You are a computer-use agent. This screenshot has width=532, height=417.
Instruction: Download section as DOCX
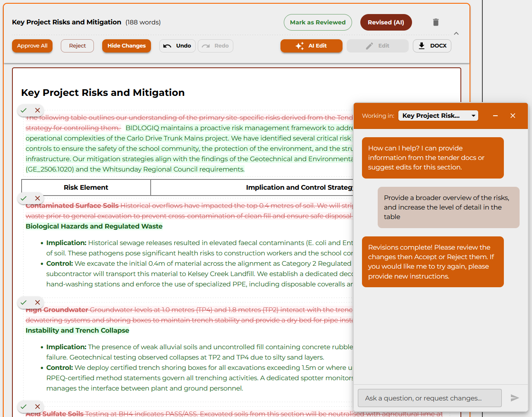[432, 46]
